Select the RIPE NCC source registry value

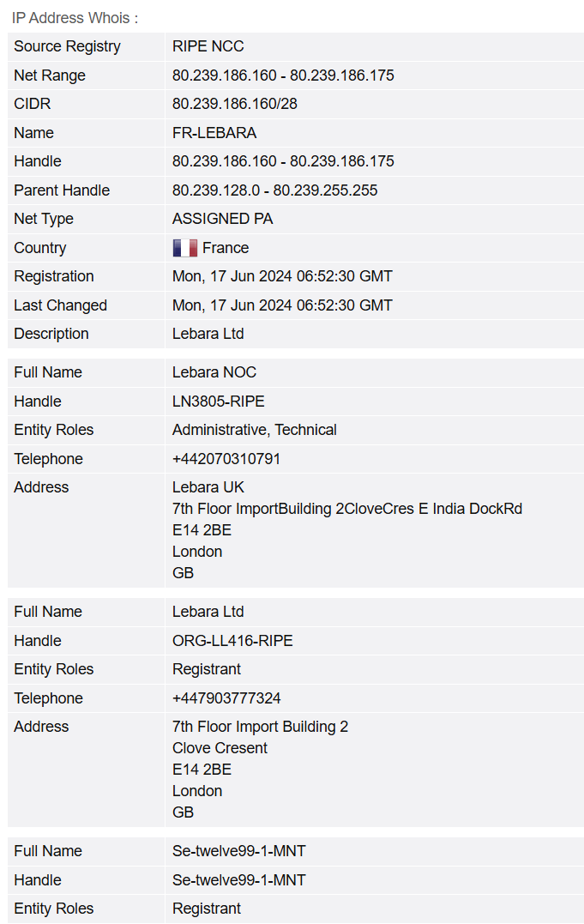208,46
